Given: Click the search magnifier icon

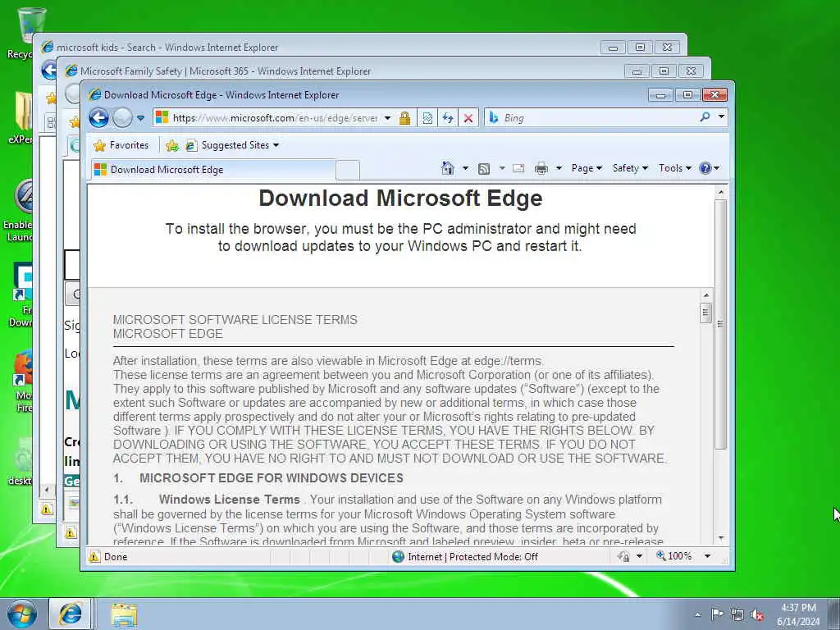Looking at the screenshot, I should (x=705, y=116).
